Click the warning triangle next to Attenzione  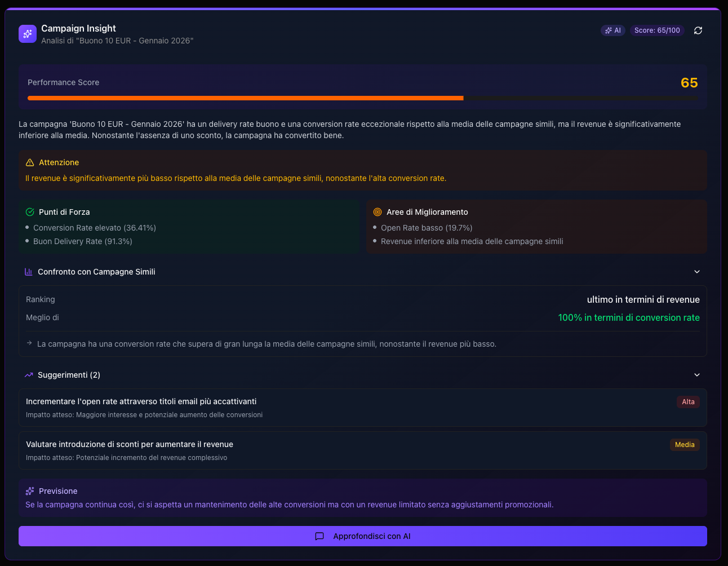tap(29, 162)
